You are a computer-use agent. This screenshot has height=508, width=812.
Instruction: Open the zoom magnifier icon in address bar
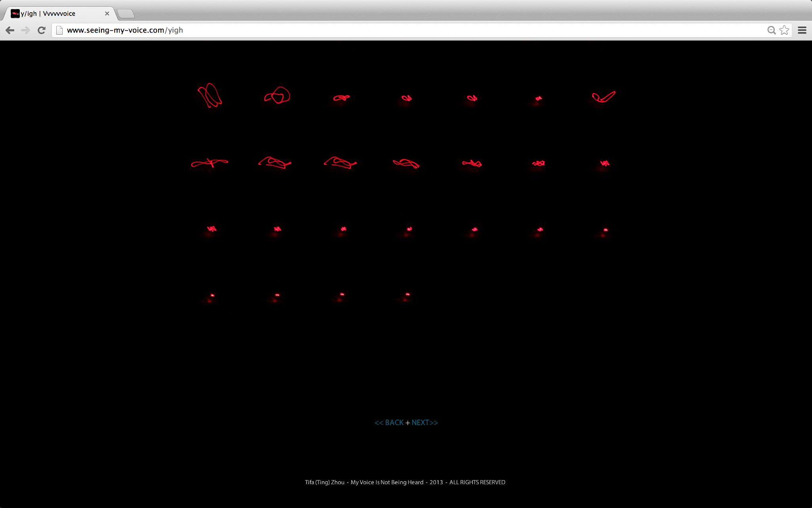click(771, 30)
